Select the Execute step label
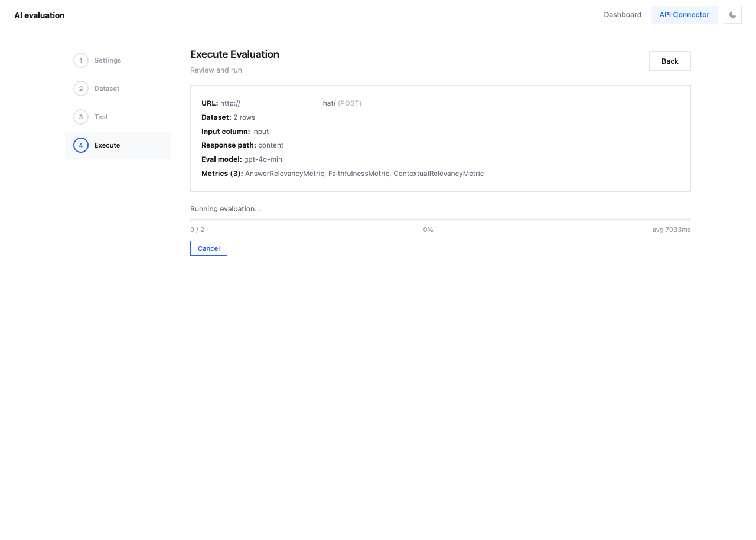Viewport: 756px width, 540px height. (x=107, y=145)
